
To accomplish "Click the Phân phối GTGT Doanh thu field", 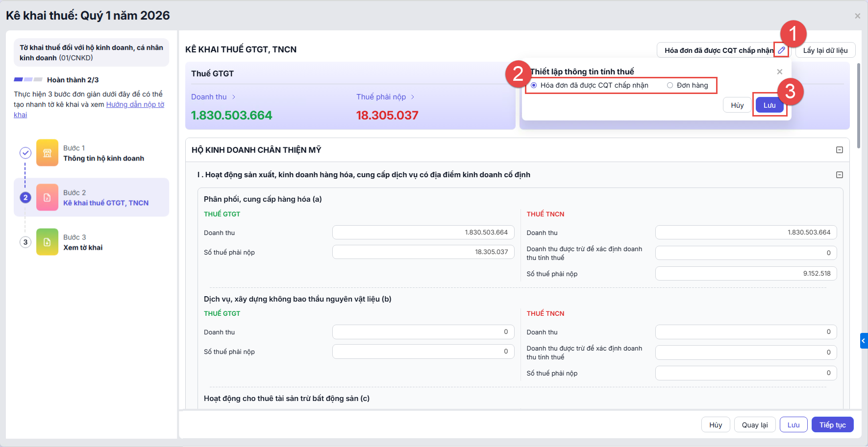I will point(423,232).
